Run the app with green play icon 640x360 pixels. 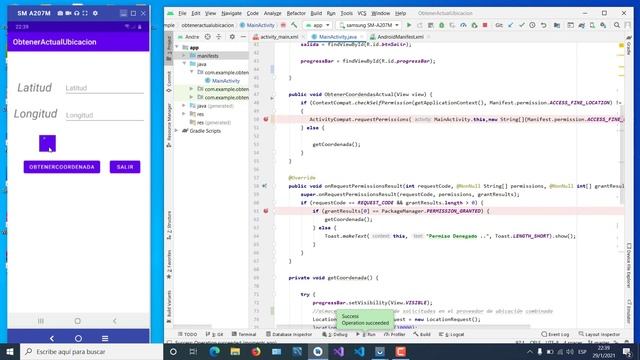point(409,25)
